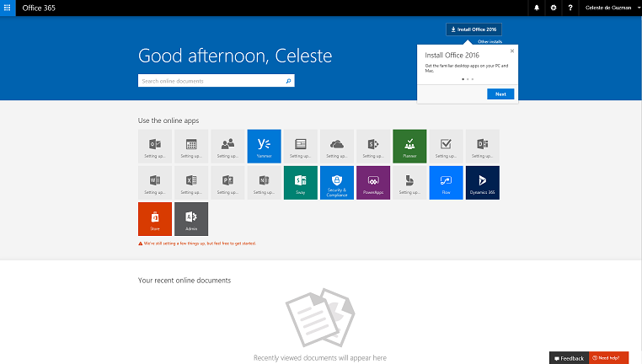Launch the Flow app tile
Viewport: 642px width, 364px height.
[x=446, y=183]
